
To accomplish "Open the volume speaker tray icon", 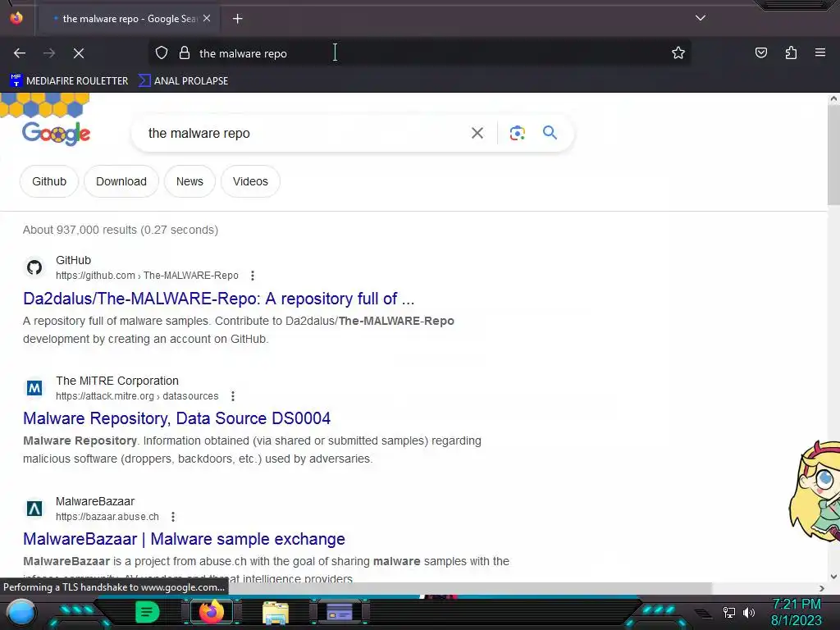I will pyautogui.click(x=748, y=612).
